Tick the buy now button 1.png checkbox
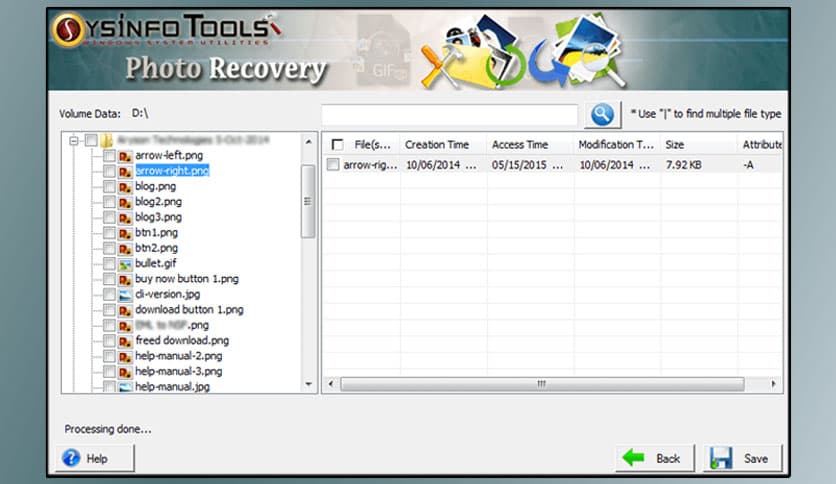This screenshot has width=836, height=484. point(109,279)
